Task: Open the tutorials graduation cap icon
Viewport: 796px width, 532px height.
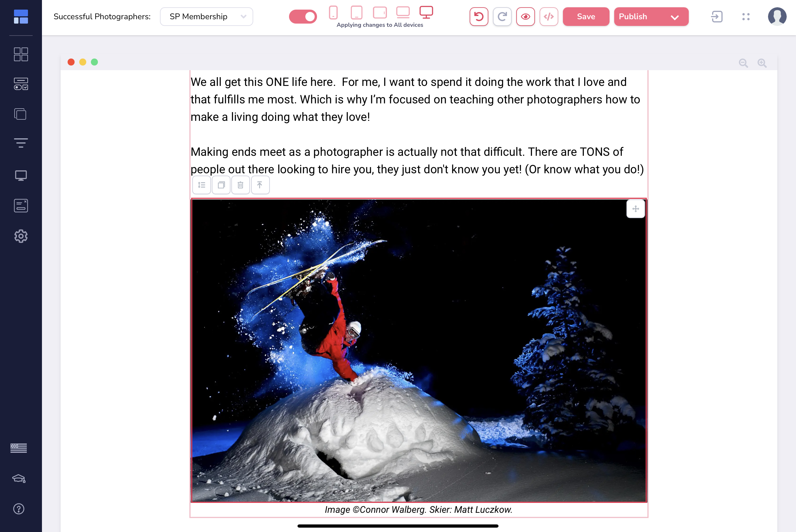Action: pyautogui.click(x=19, y=479)
